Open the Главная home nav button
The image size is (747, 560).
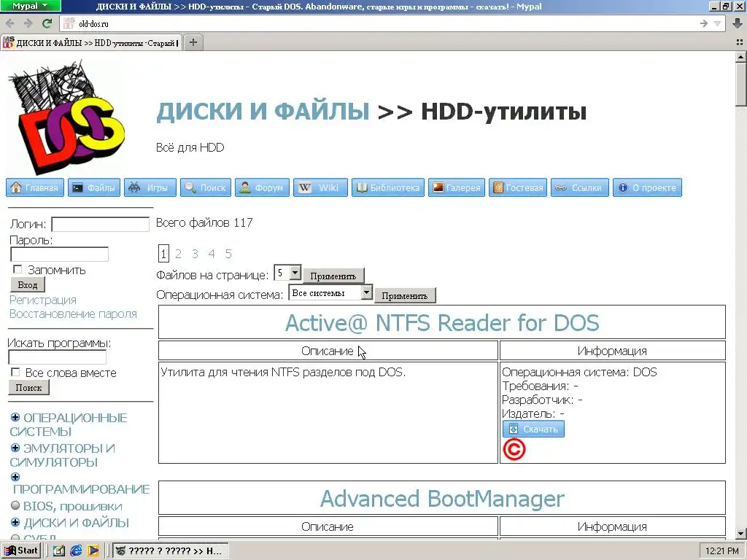35,187
